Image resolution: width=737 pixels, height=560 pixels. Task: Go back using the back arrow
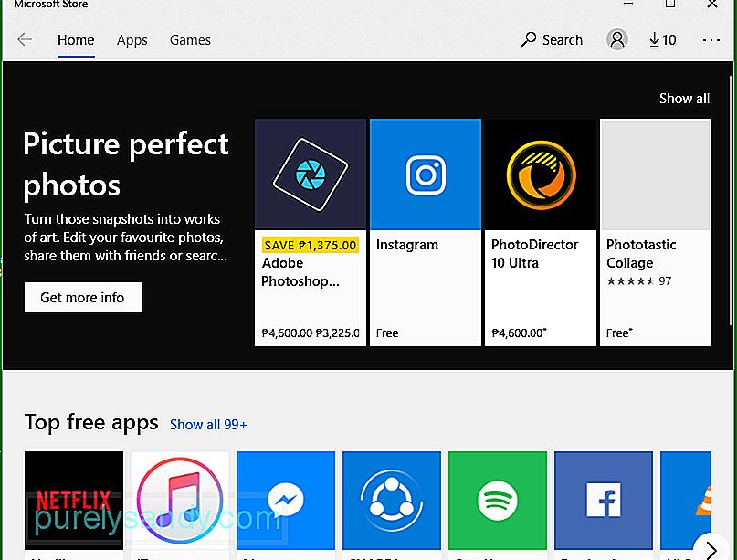(25, 39)
